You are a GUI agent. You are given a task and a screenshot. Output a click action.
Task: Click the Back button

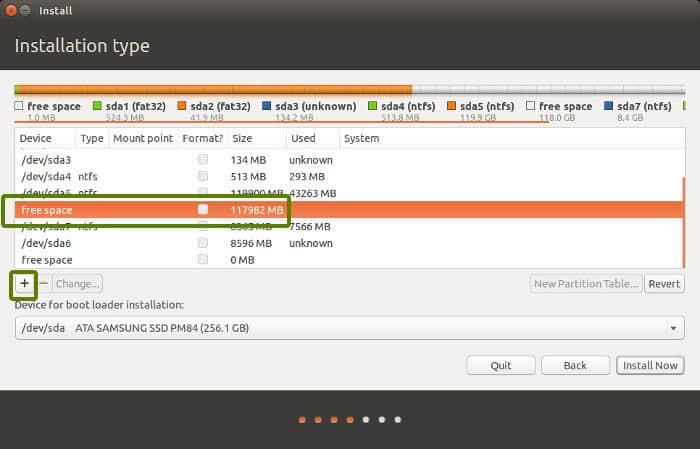click(575, 365)
